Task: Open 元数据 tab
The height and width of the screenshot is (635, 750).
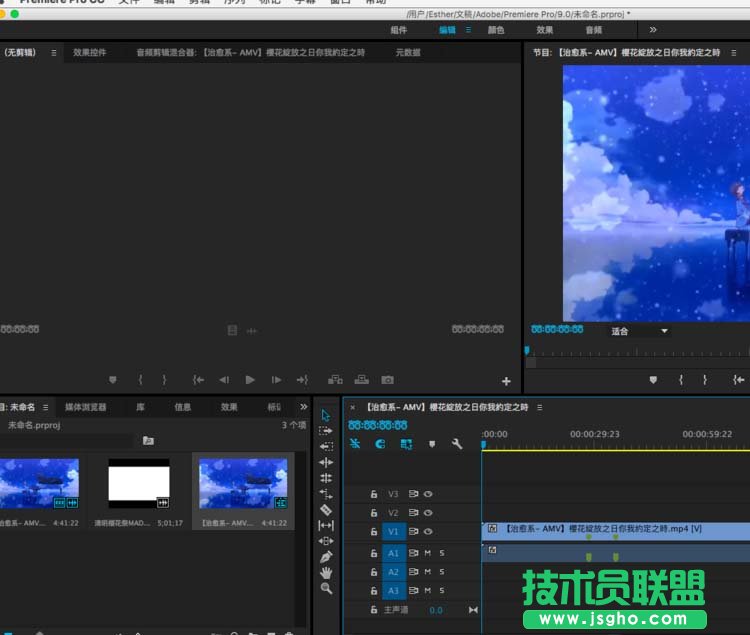Action: (x=408, y=53)
